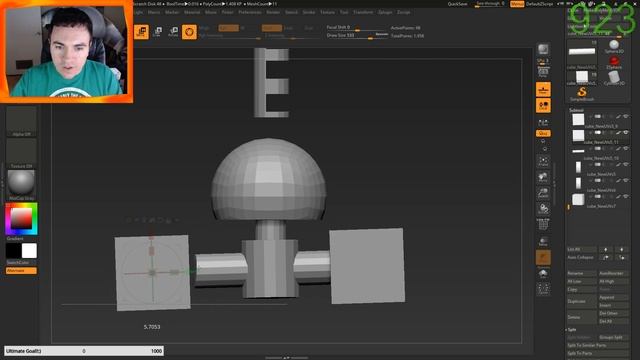Screen dimensions: 640x360
Task: Open the Stroke menu
Action: (x=309, y=12)
